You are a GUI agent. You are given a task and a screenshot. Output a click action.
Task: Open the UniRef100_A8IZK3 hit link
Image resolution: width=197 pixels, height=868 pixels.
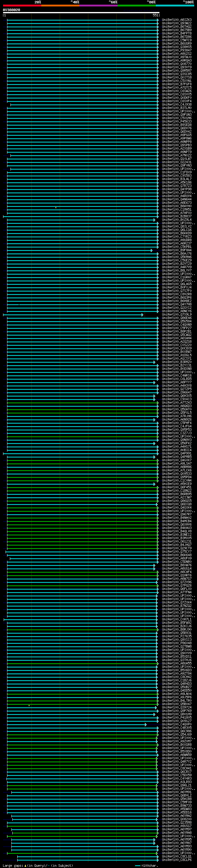(x=176, y=20)
